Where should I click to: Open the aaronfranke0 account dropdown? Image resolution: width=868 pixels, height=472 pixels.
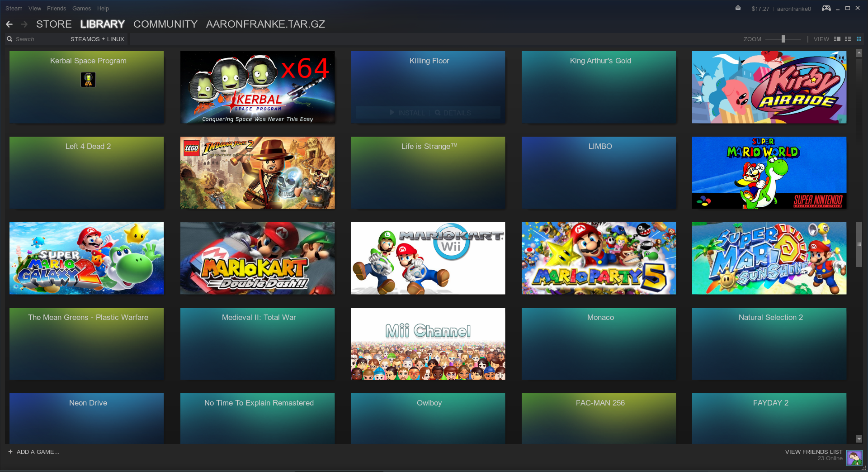click(794, 9)
